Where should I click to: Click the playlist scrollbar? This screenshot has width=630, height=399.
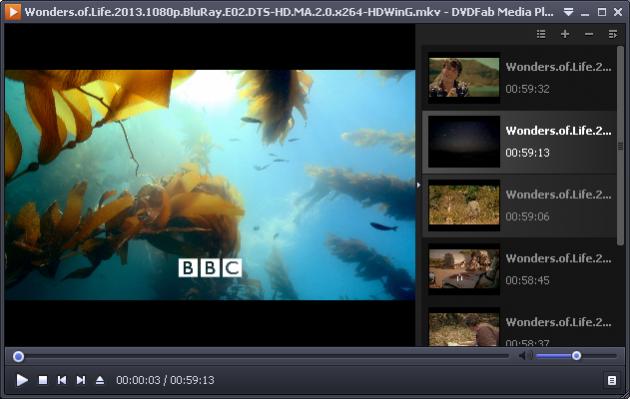click(x=620, y=145)
